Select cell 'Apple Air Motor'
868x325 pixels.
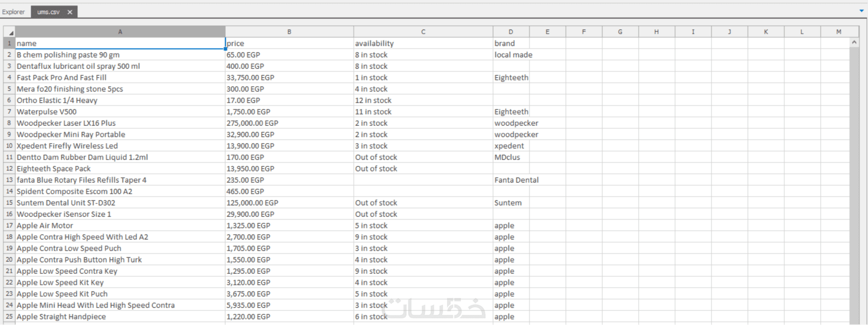coord(120,225)
